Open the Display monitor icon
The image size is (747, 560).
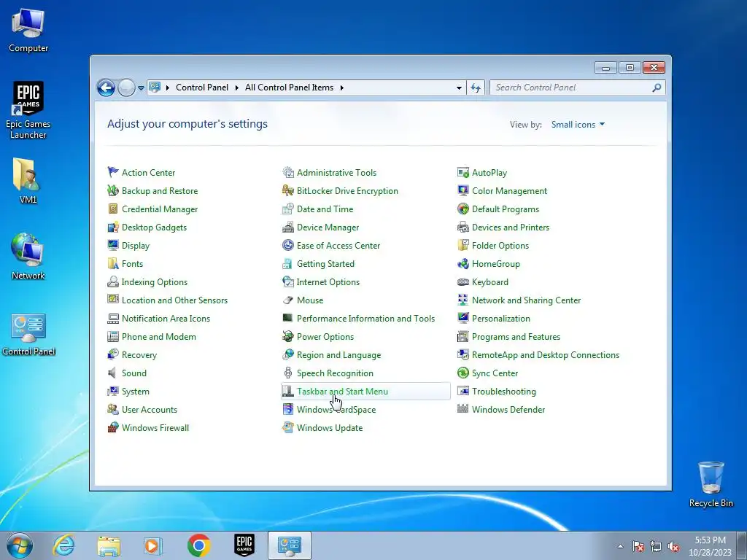coord(113,245)
